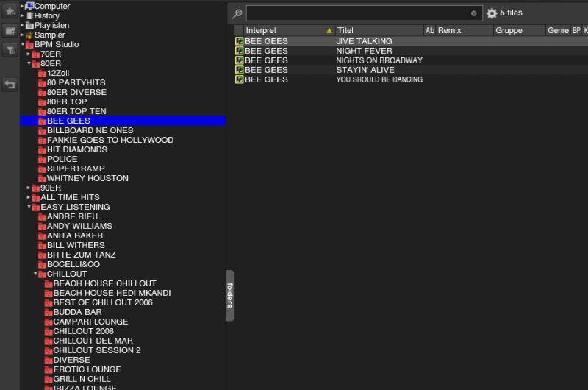Collapse the BPM Studio tree node

[x=23, y=44]
